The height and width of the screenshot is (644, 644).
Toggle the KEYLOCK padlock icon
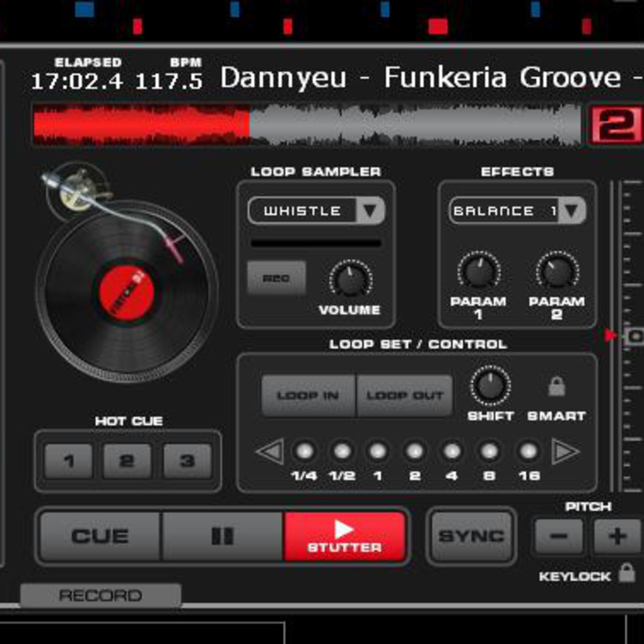pyautogui.click(x=627, y=573)
